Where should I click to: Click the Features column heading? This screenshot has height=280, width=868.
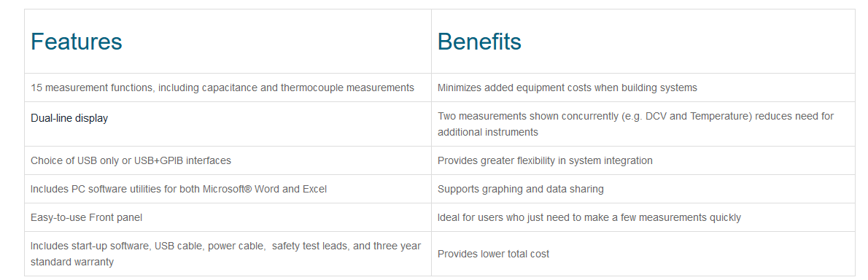77,42
